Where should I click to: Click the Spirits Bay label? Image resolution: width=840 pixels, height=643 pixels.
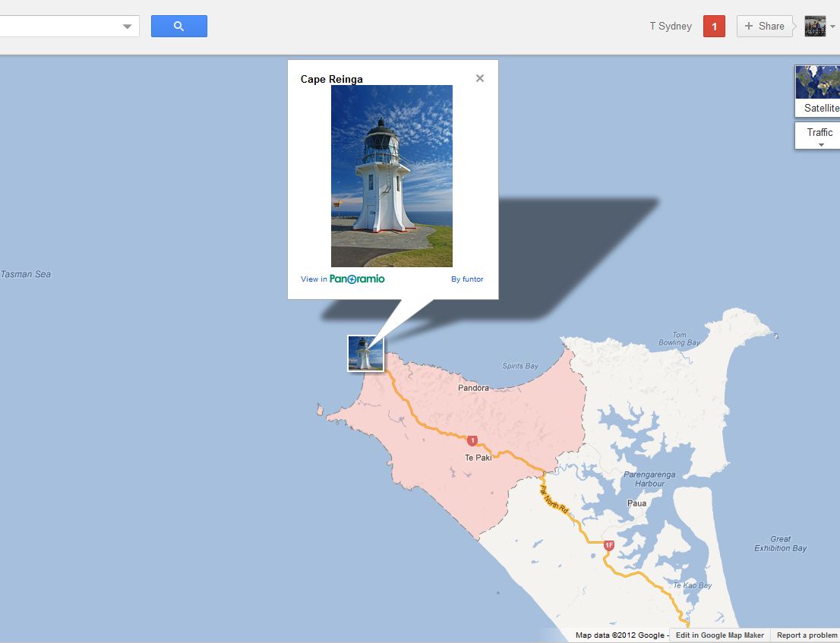[x=520, y=366]
